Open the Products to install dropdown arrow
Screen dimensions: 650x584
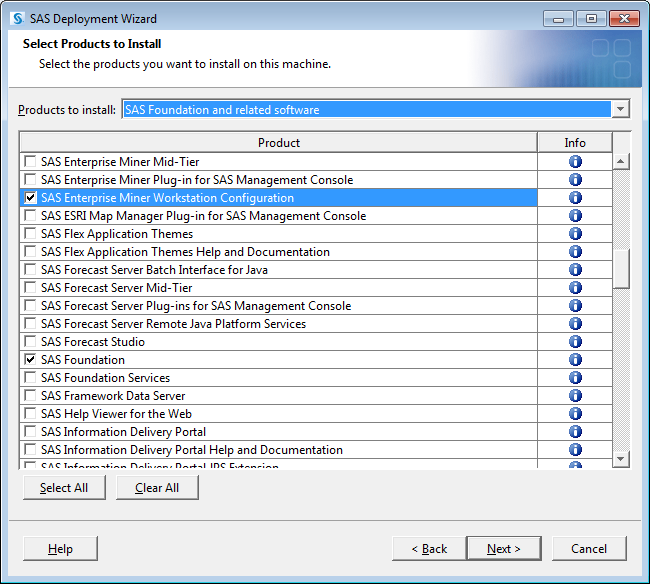point(620,109)
